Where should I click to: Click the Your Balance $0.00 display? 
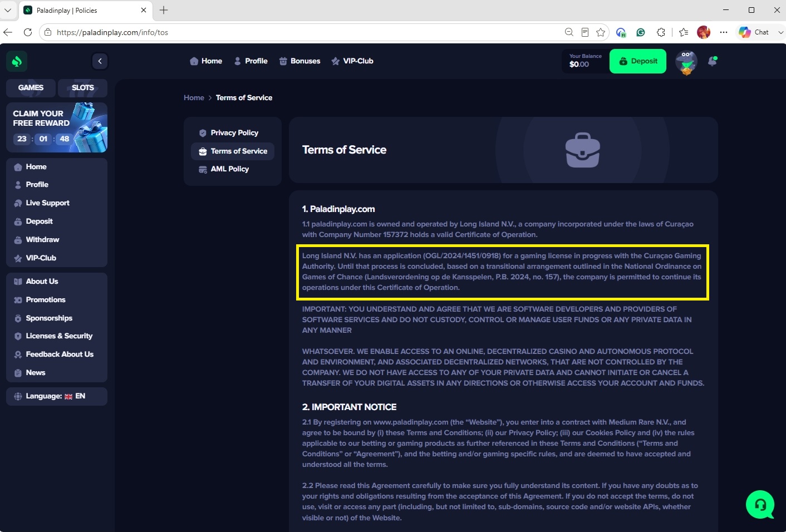[585, 61]
